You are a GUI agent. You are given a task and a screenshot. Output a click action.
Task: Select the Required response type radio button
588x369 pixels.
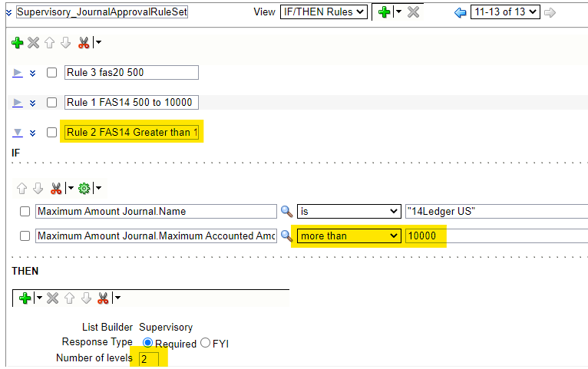pos(148,343)
